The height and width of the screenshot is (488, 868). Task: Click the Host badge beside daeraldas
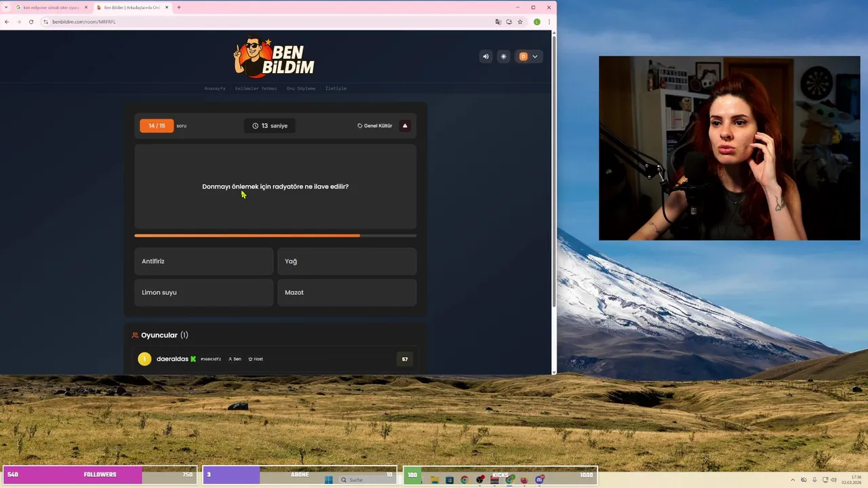(256, 359)
